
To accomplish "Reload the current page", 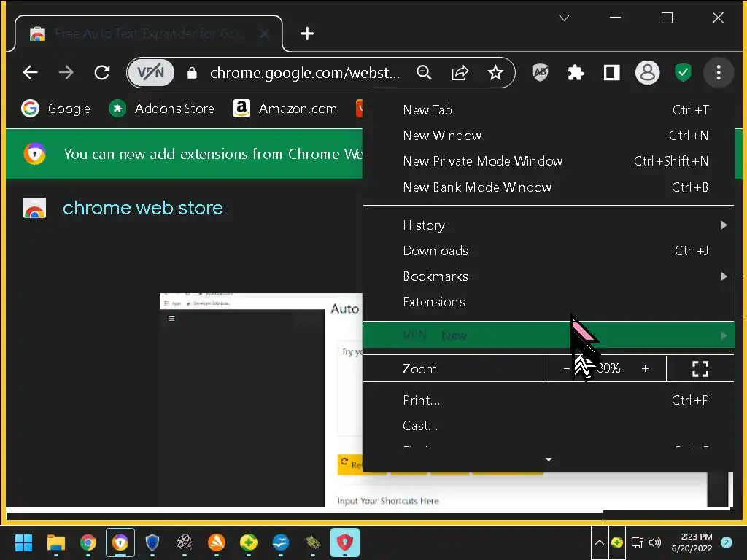I will tap(102, 72).
